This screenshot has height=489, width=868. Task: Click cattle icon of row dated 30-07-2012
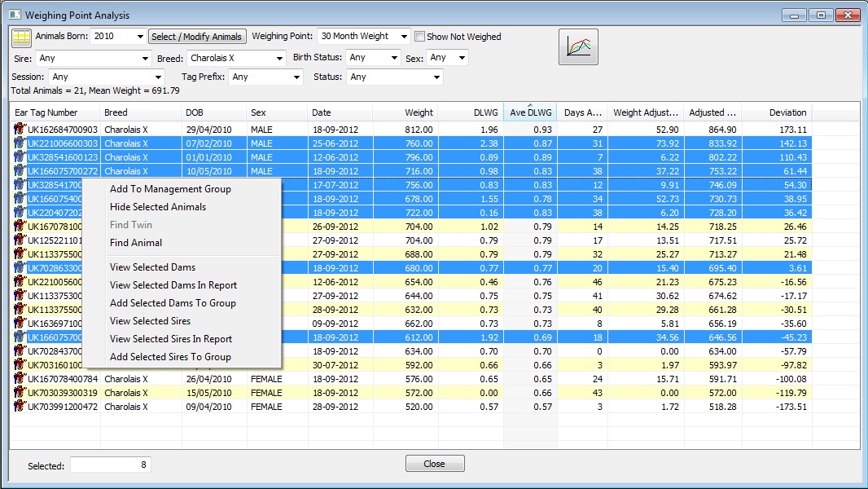[20, 364]
